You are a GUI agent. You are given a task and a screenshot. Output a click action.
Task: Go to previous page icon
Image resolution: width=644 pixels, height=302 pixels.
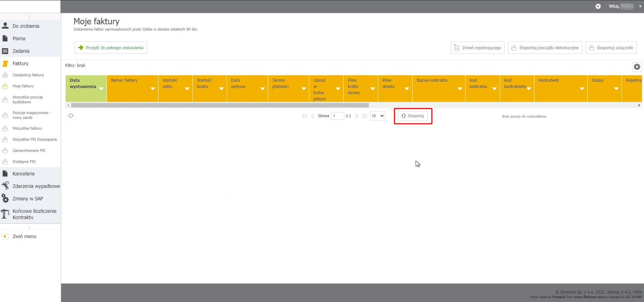(x=313, y=116)
